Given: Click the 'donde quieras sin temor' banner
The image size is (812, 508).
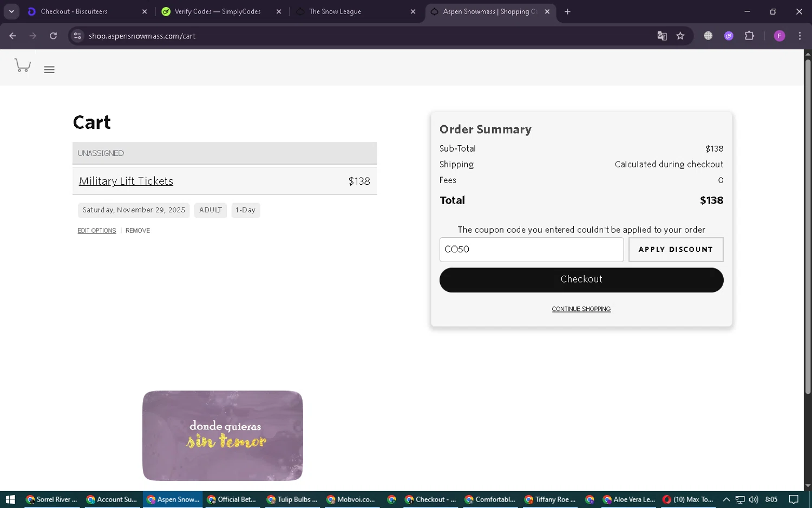Looking at the screenshot, I should pos(222,435).
